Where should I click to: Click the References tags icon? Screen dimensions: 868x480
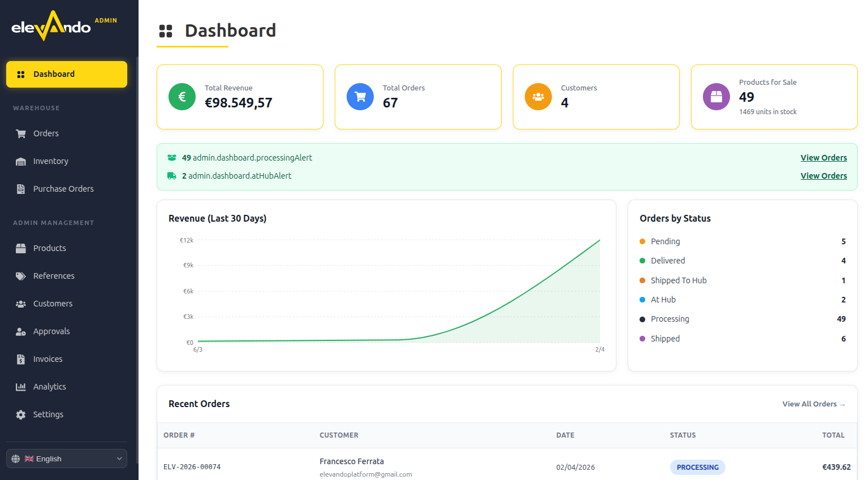pyautogui.click(x=21, y=276)
